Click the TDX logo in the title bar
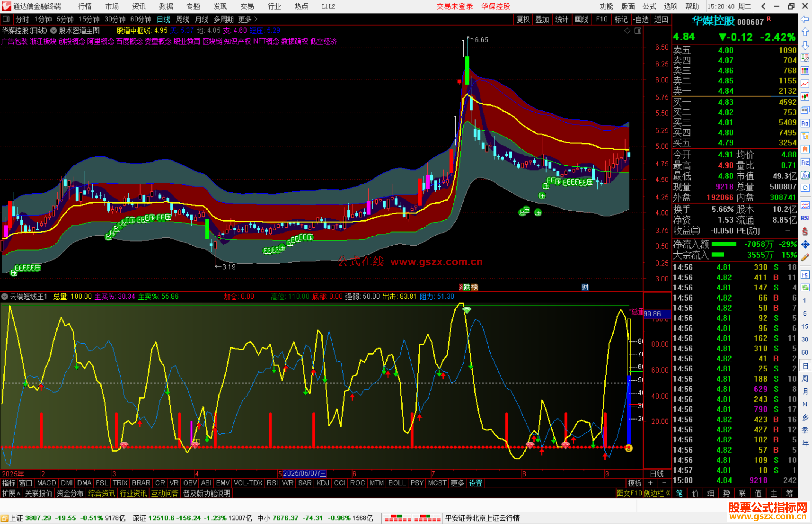Image resolution: width=812 pixels, height=524 pixels. tap(6, 6)
